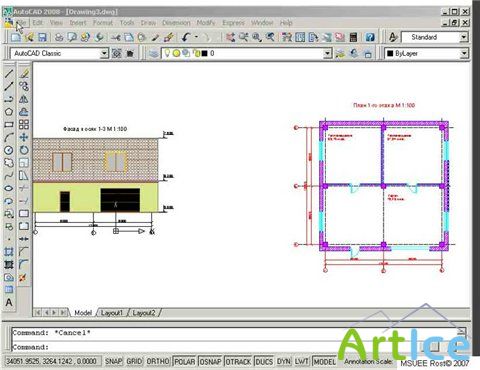Viewport: 480px width, 370px height.
Task: Toggle ORTHO mode
Action: tap(158, 361)
